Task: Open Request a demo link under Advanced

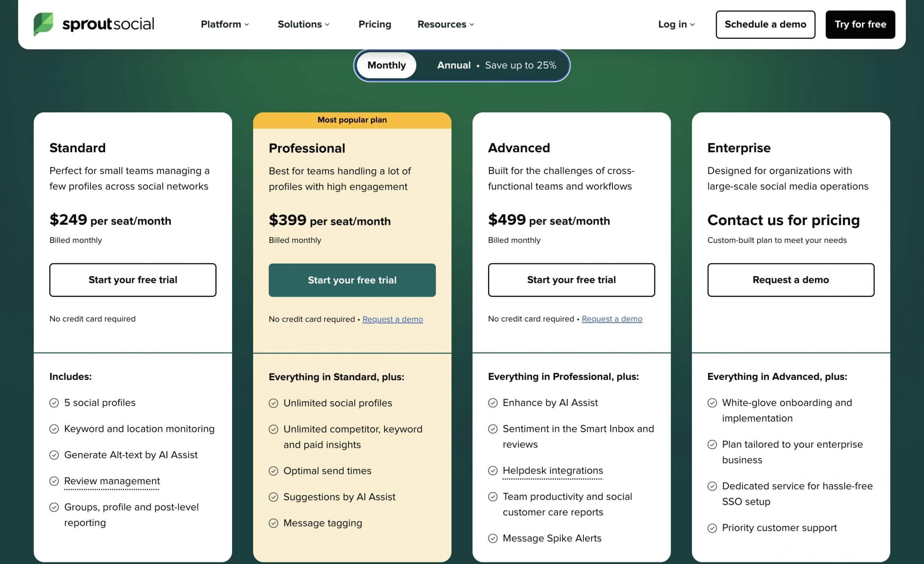Action: click(612, 319)
